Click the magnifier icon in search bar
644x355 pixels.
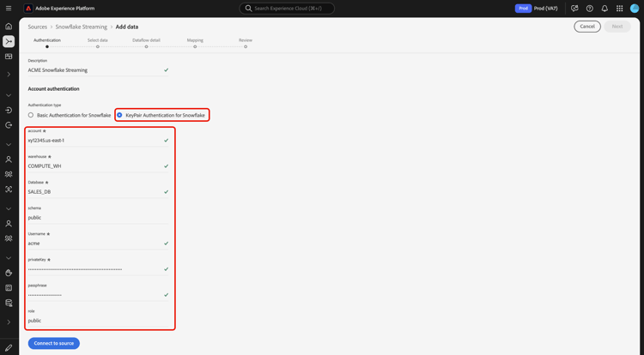(x=248, y=9)
